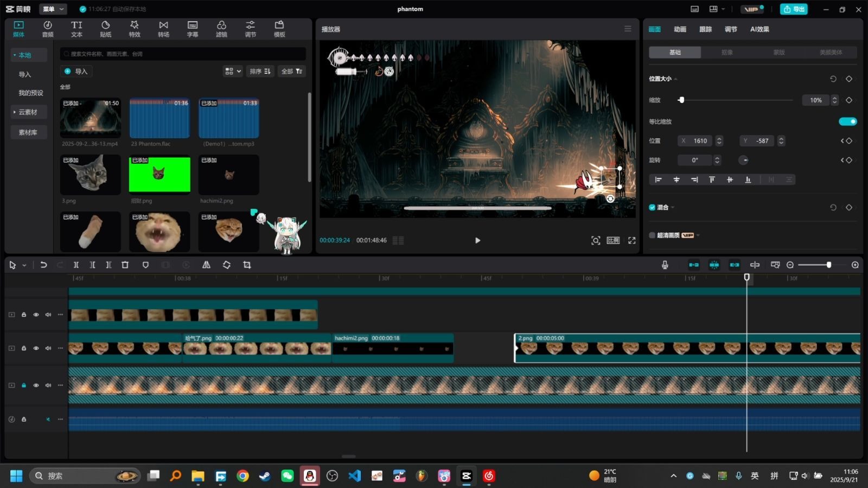Rotate the selected clip with the rotate icon
The width and height of the screenshot is (868, 488).
[226, 265]
